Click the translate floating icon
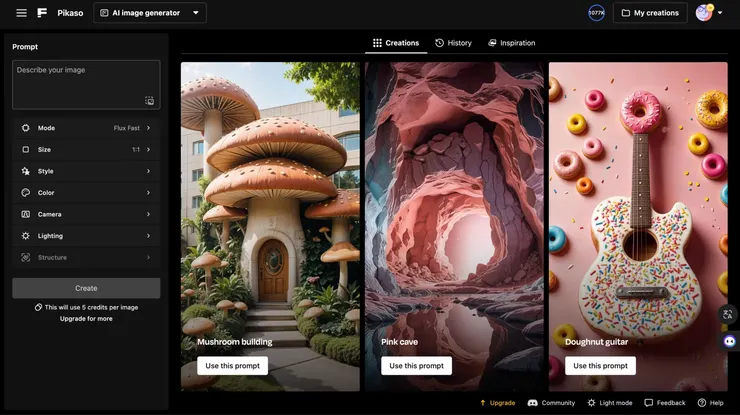Image resolution: width=740 pixels, height=415 pixels. (728, 314)
